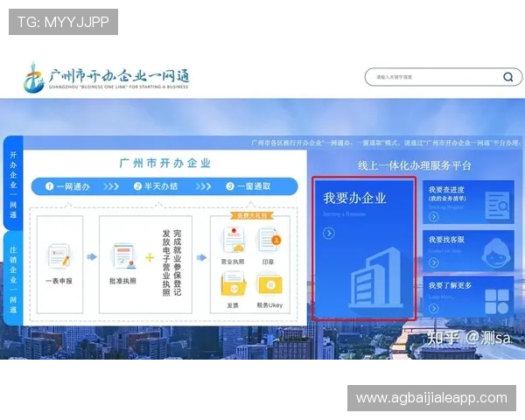Click the building icon in 我要办企业 tile
This screenshot has height=420, width=525.
pos(375,277)
